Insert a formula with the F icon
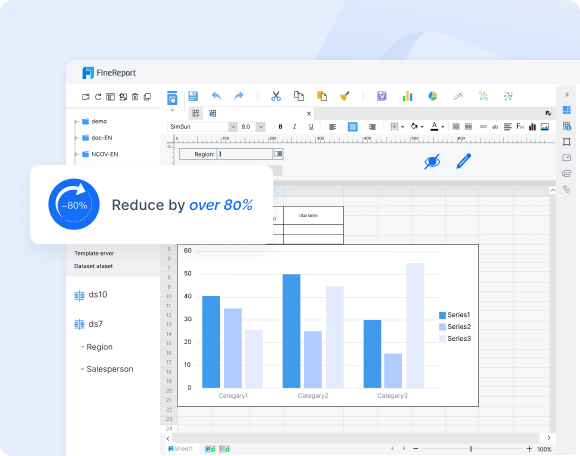The image size is (580, 456). 520,127
